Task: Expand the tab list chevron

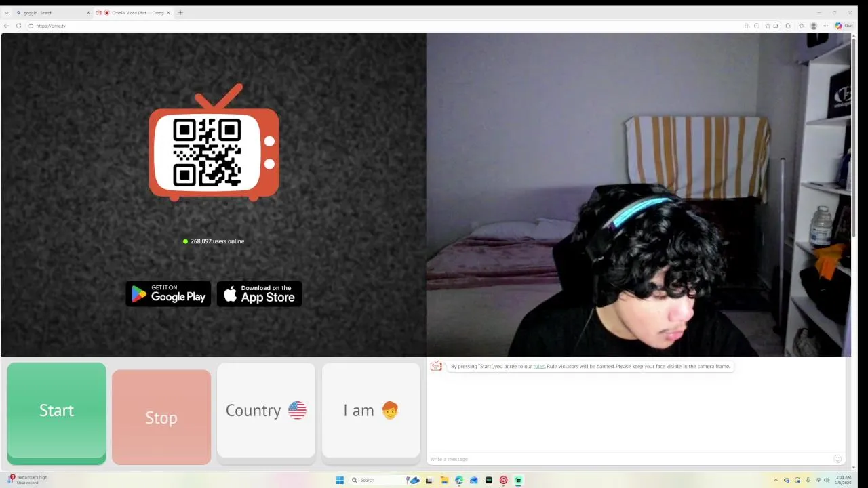Action: [x=7, y=12]
